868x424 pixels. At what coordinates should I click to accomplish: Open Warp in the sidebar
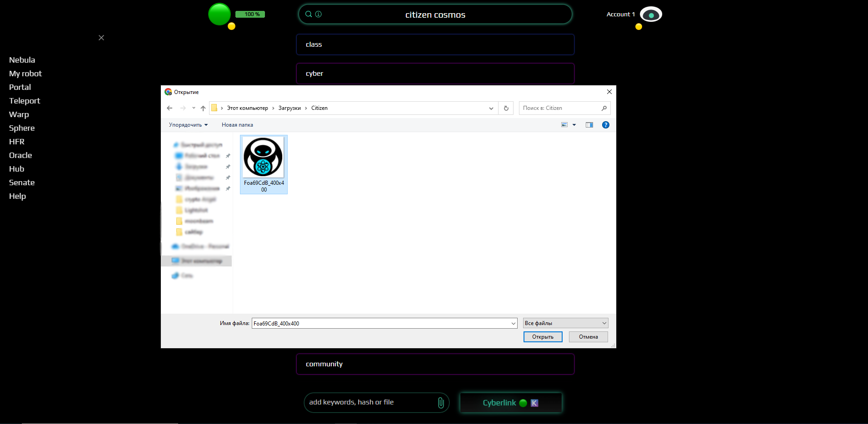[x=19, y=114]
